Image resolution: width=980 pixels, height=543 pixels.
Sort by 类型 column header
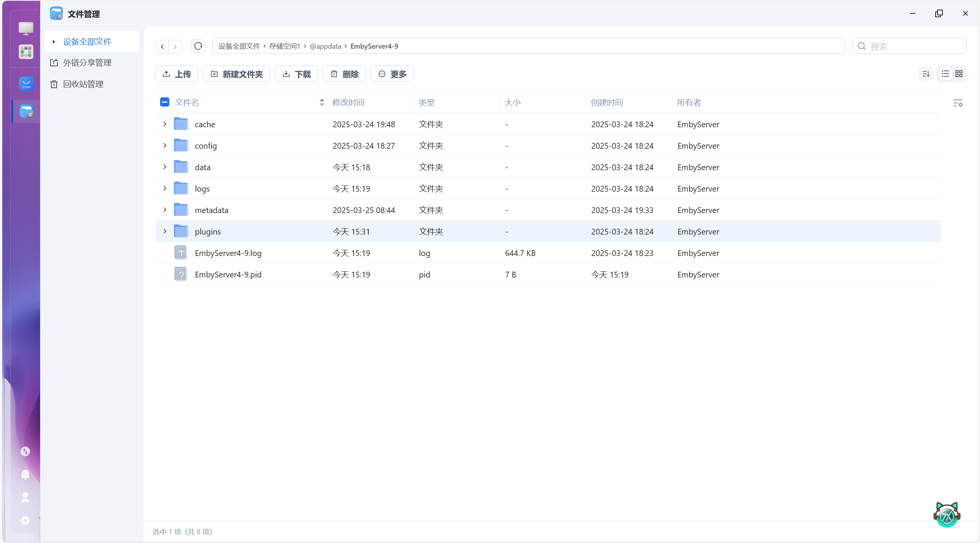pyautogui.click(x=426, y=102)
